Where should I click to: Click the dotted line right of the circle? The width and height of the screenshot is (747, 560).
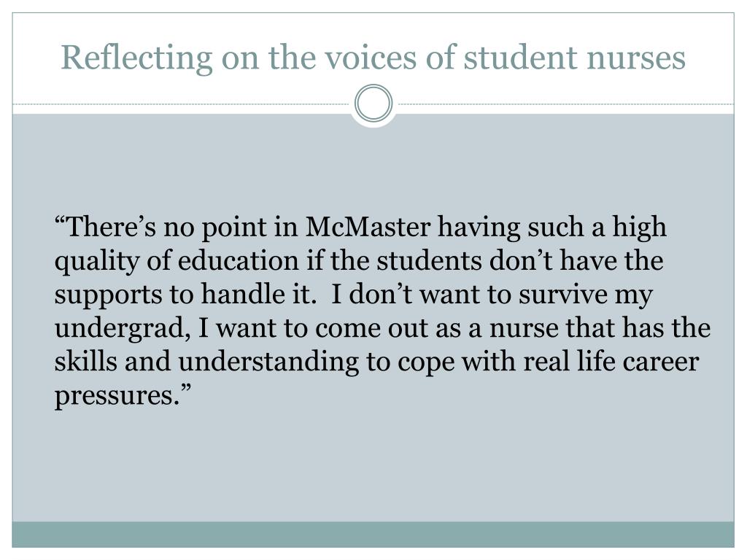(566, 104)
